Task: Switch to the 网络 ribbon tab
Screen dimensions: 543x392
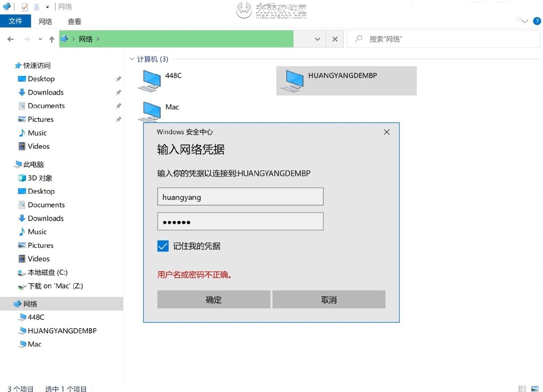Action: point(45,21)
